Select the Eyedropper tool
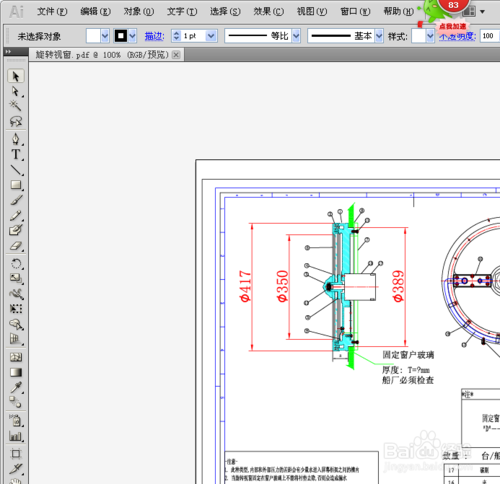 [x=16, y=387]
